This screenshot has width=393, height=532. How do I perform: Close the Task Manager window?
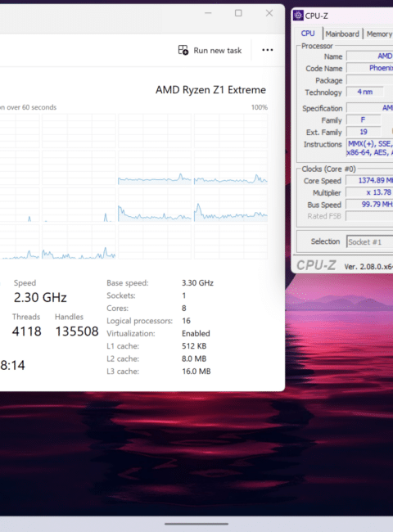click(269, 13)
